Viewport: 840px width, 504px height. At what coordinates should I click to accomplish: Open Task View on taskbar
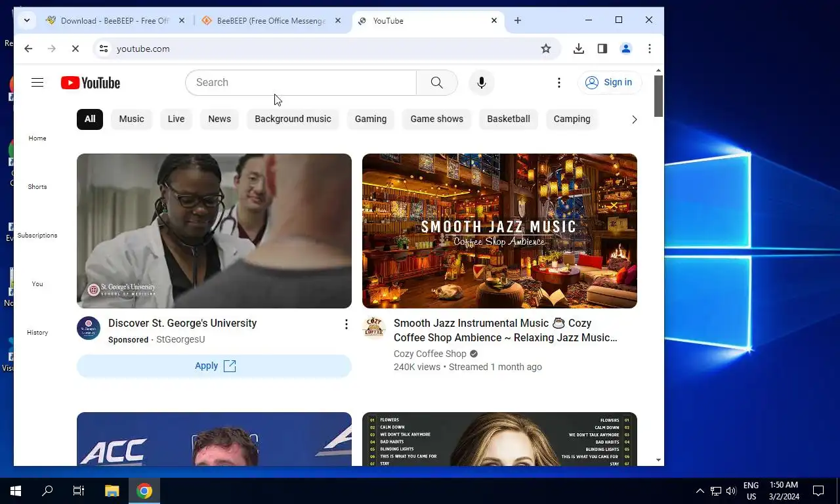click(x=79, y=491)
